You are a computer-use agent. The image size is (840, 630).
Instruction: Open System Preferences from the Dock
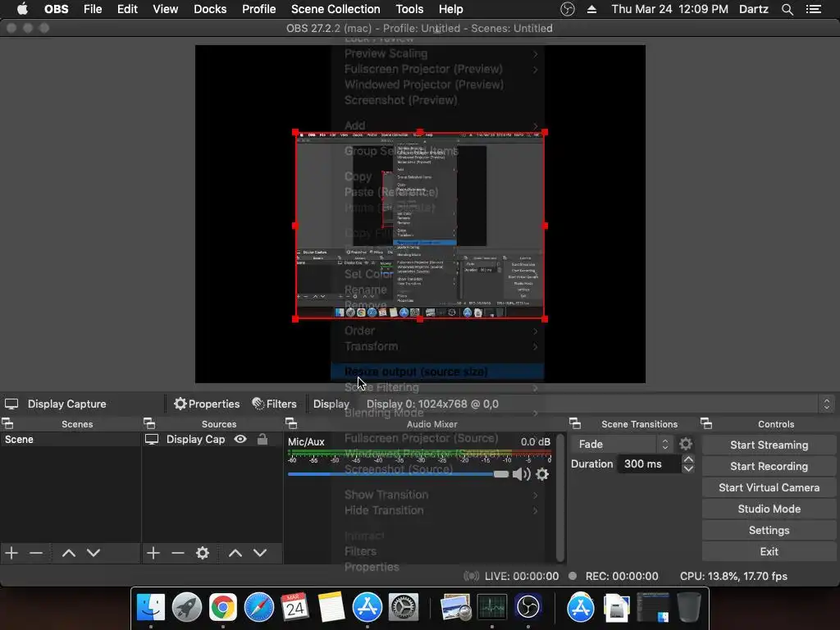pos(403,608)
